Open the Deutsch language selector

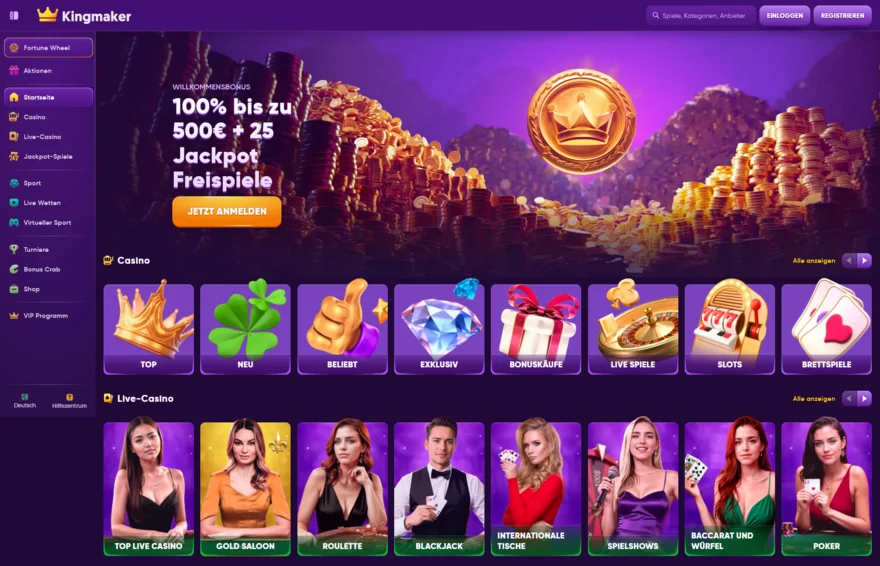pyautogui.click(x=25, y=401)
